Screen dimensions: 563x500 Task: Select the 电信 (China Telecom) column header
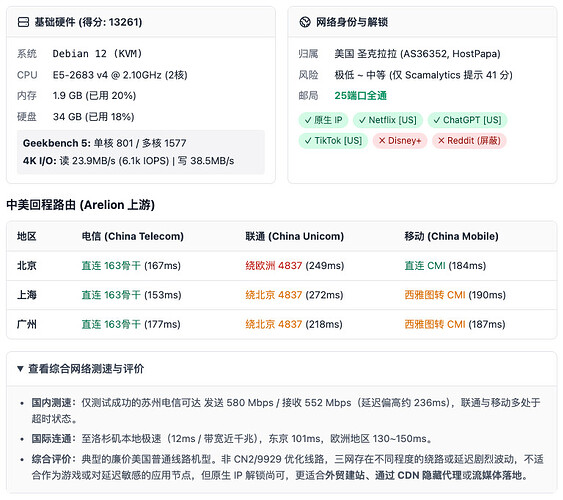coord(132,237)
